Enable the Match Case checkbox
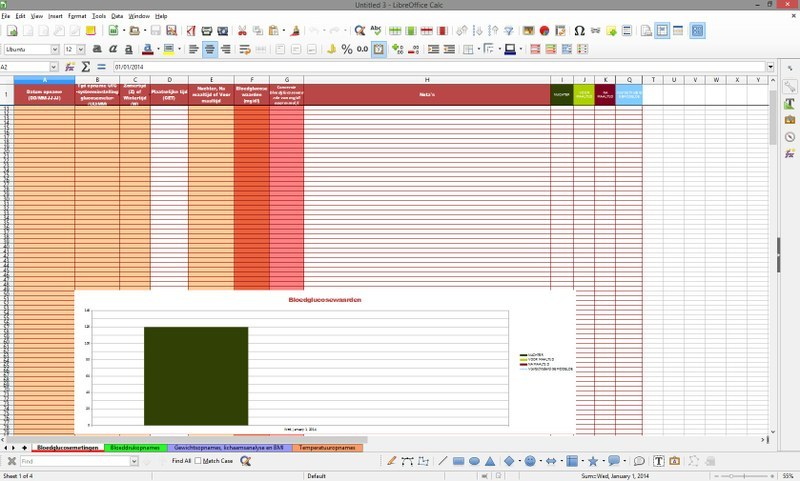800x481 pixels. click(x=198, y=461)
